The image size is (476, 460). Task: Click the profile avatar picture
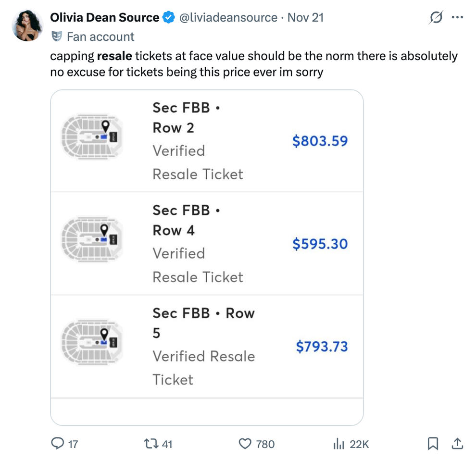[x=27, y=25]
